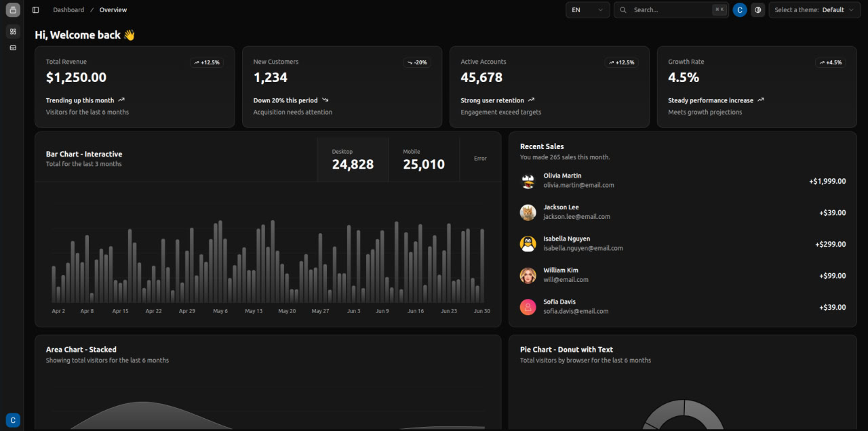Toggle the light/dark mode button
The image size is (868, 431).
[x=757, y=9]
